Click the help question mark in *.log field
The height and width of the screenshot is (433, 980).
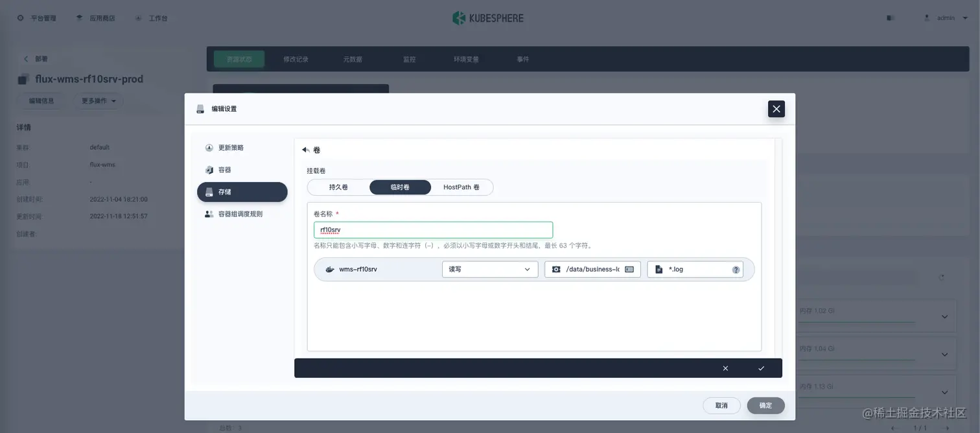736,270
